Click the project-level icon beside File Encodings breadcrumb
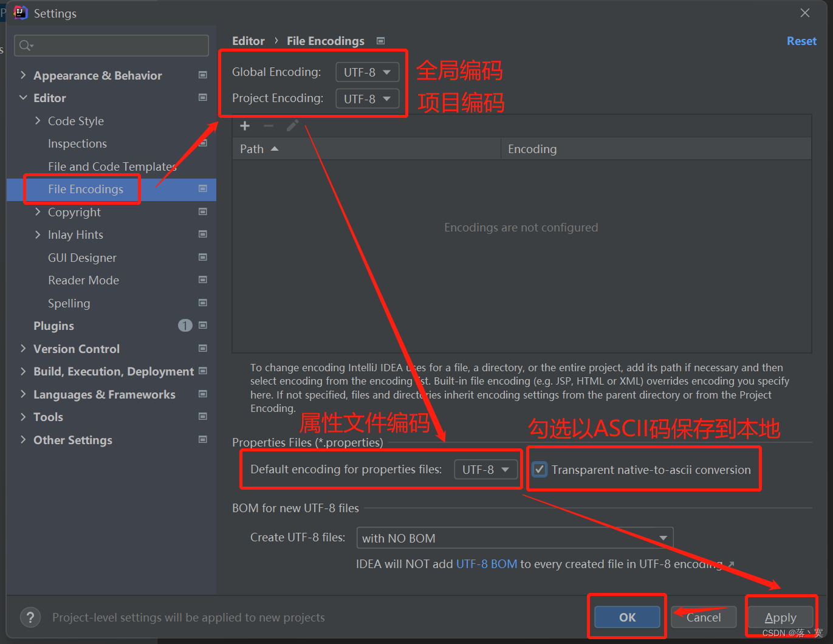The height and width of the screenshot is (644, 833). (x=381, y=41)
